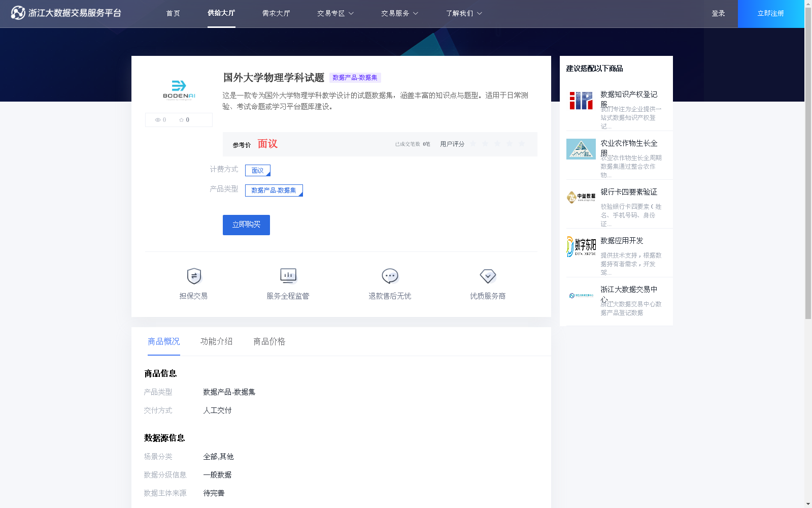This screenshot has width=812, height=508.
Task: Click the 服务全程监管 monitor icon
Action: [288, 276]
